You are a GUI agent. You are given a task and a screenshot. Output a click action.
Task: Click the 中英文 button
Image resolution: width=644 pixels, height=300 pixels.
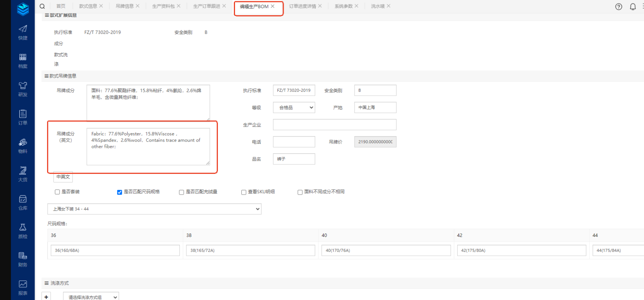click(63, 177)
